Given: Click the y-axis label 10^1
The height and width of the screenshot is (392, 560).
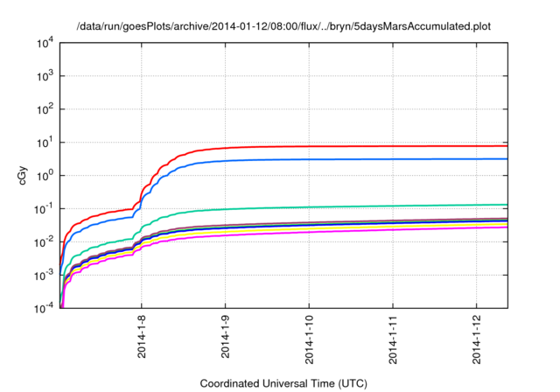Looking at the screenshot, I should click(45, 143).
